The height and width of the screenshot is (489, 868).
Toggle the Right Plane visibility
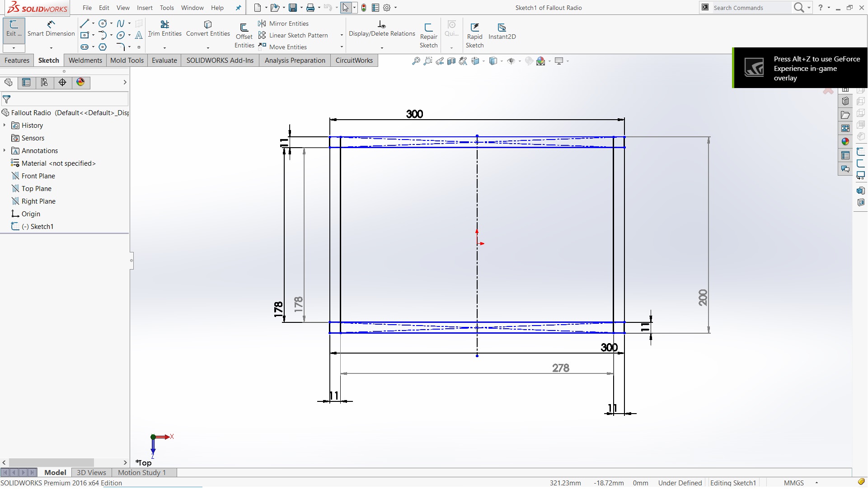[38, 201]
